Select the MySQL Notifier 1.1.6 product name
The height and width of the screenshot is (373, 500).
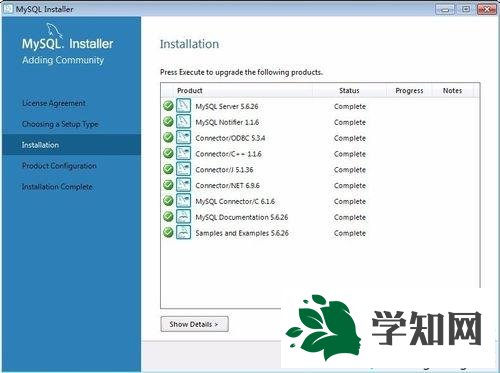click(x=227, y=122)
